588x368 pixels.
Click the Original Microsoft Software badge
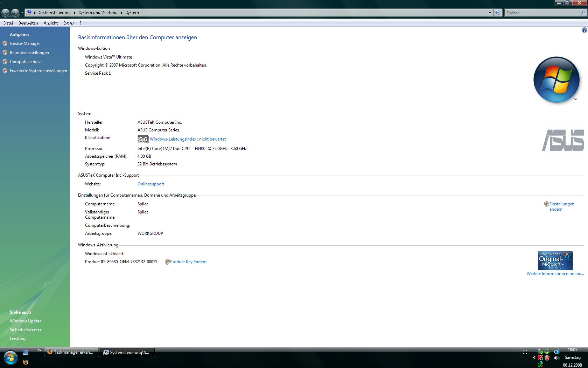click(x=555, y=260)
